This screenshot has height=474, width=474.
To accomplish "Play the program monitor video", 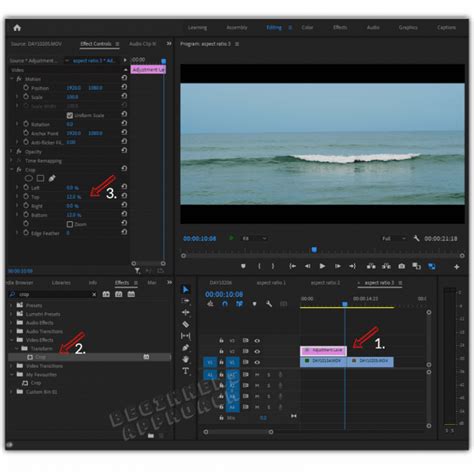I will click(x=322, y=266).
